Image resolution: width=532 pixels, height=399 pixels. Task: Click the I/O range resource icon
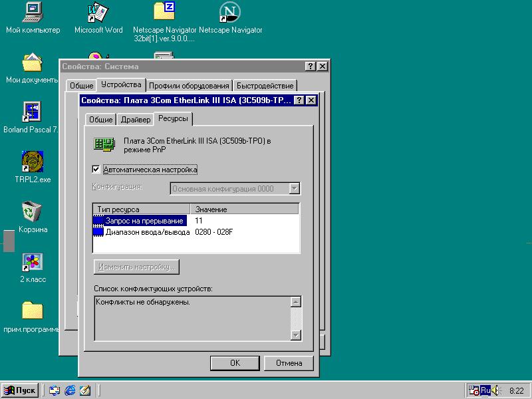click(x=98, y=232)
